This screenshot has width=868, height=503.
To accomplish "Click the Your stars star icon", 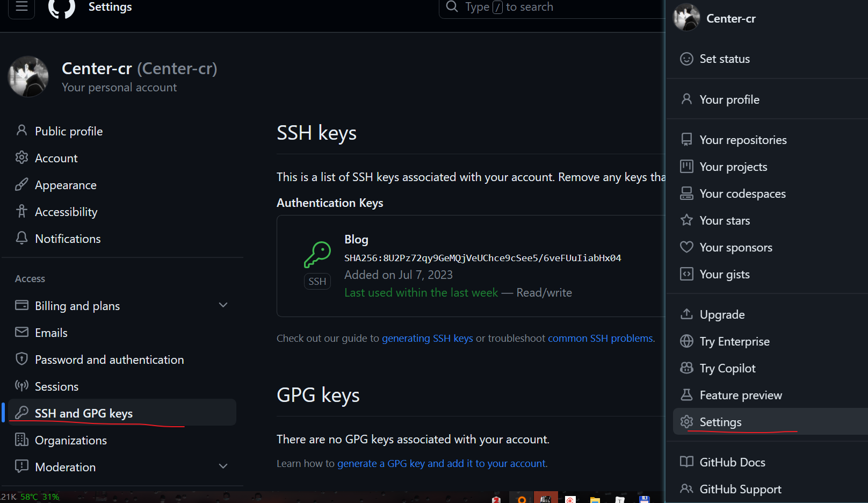I will tap(686, 220).
